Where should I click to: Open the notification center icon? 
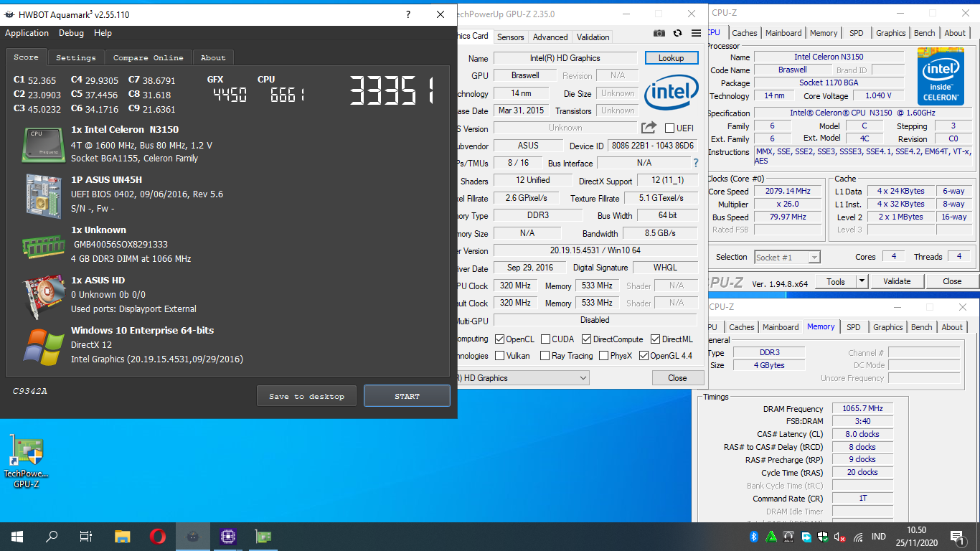(x=957, y=536)
